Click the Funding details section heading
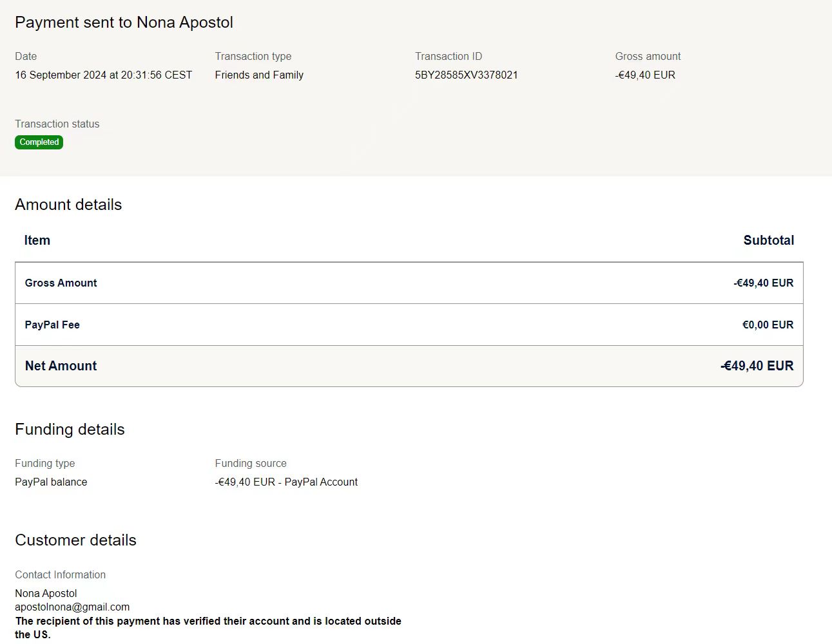832x644 pixels. pyautogui.click(x=70, y=430)
